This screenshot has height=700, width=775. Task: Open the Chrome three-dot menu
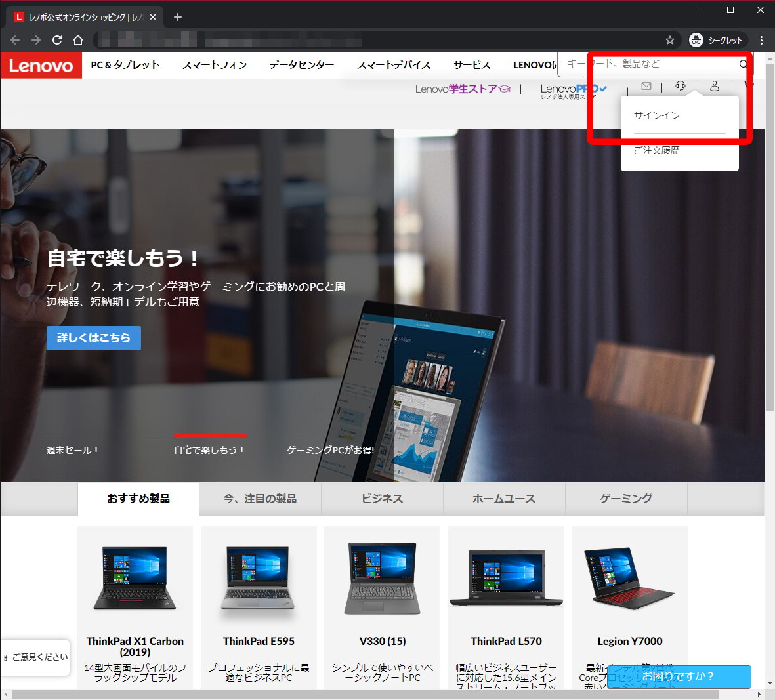pyautogui.click(x=761, y=40)
